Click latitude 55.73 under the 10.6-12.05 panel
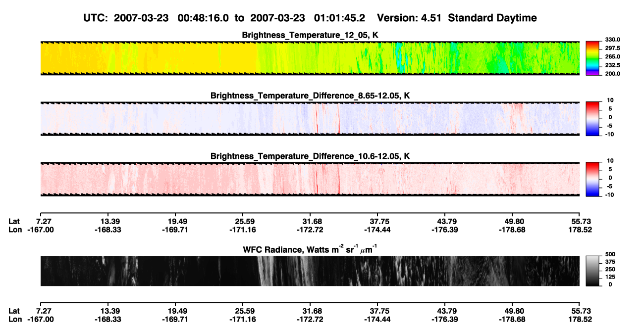 582,222
